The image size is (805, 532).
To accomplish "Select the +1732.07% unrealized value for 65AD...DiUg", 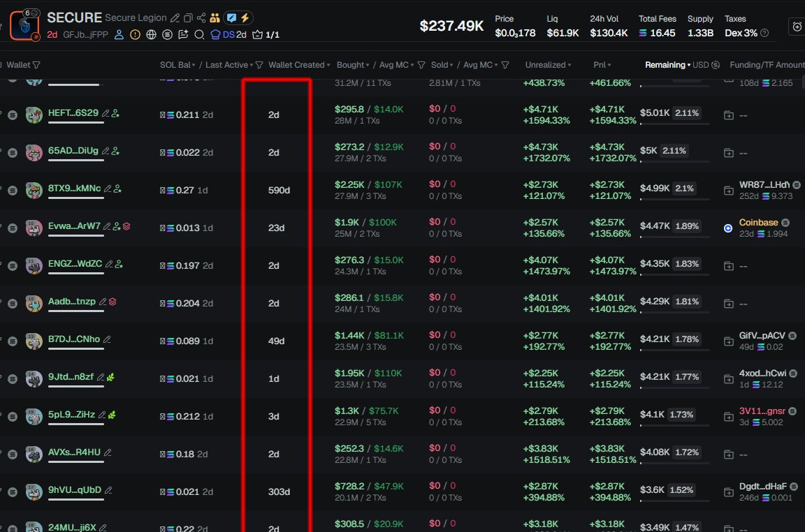I will click(x=546, y=158).
